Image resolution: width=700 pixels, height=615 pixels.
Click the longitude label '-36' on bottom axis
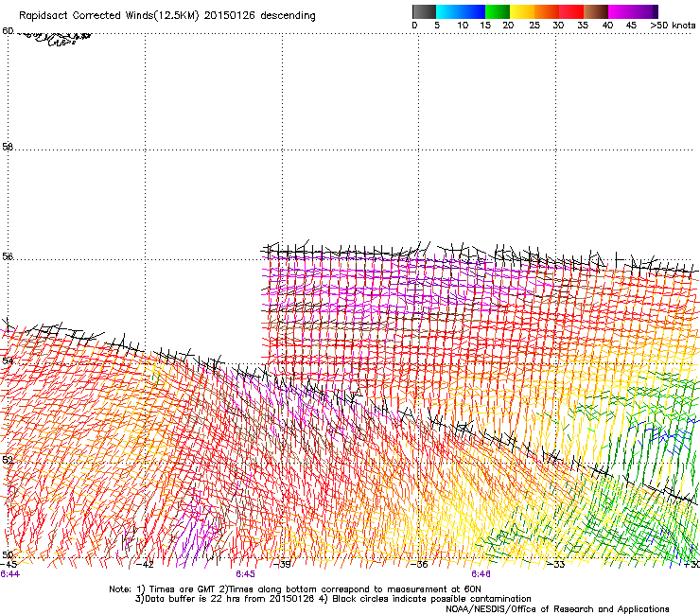click(419, 564)
